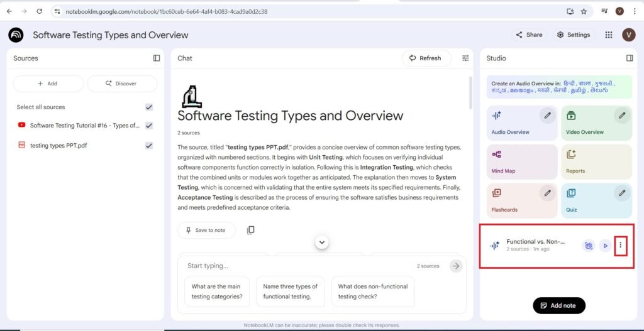Click the Save to note button
644x331 pixels.
[x=206, y=231]
